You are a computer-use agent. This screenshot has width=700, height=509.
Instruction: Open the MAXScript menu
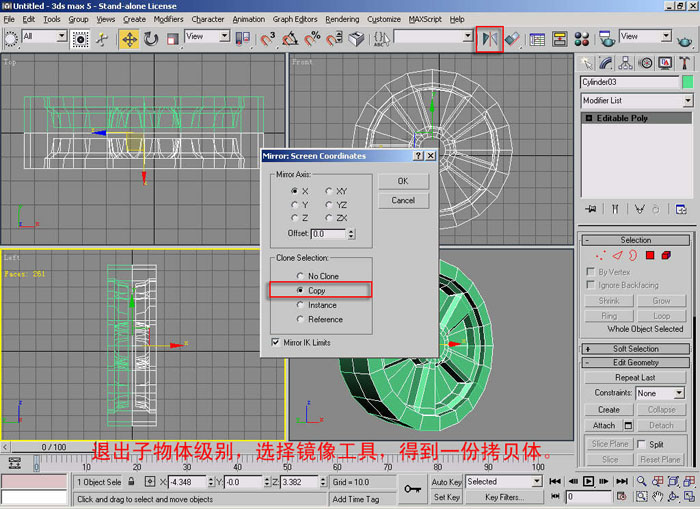tap(425, 19)
